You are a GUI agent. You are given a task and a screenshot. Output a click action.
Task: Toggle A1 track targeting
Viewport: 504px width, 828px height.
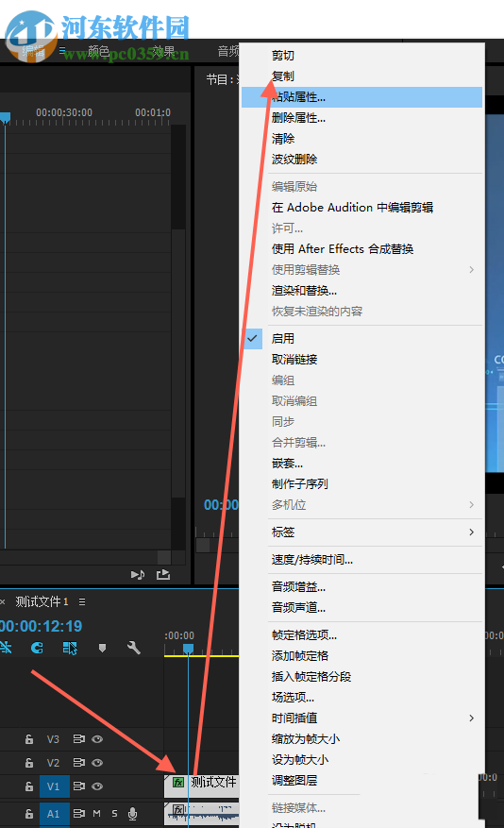coord(54,814)
